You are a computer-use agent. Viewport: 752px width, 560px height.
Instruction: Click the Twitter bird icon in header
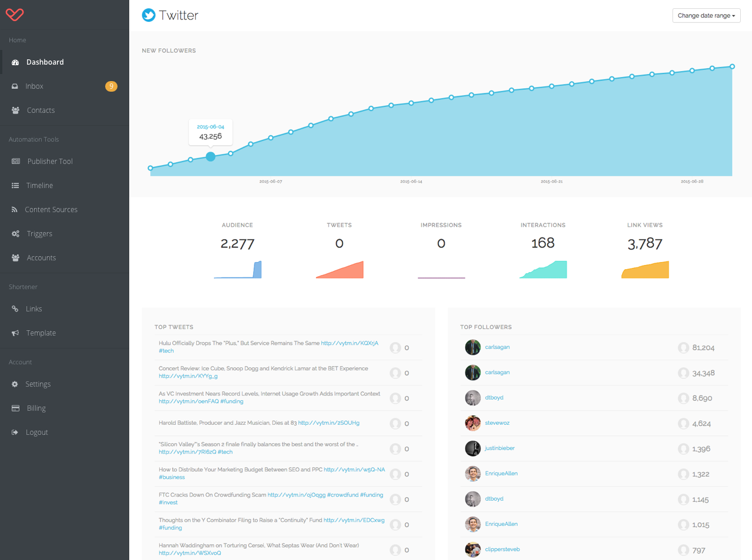[x=149, y=15]
